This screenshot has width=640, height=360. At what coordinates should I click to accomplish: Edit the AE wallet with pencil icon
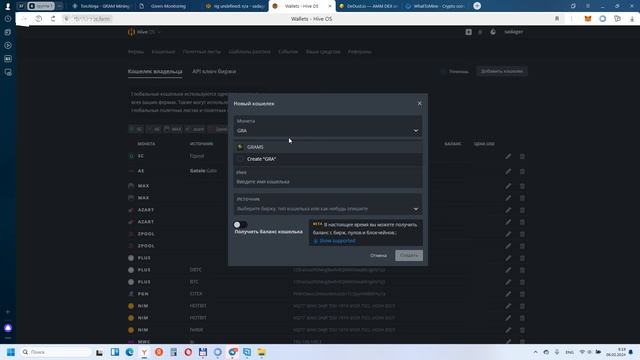(x=508, y=171)
